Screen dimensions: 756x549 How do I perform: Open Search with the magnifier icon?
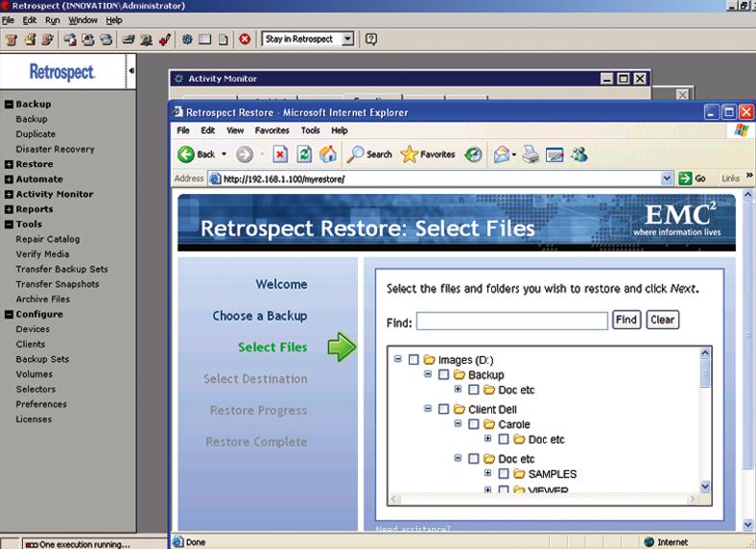click(355, 155)
